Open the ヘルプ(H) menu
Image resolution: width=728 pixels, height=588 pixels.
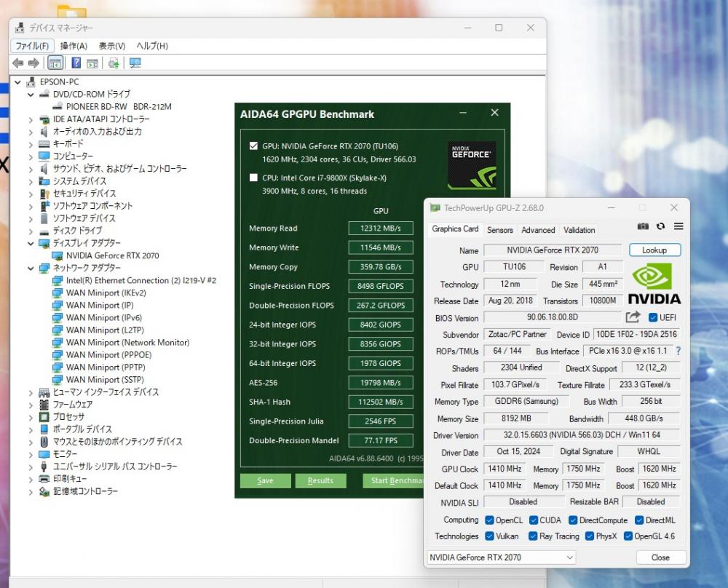click(x=152, y=46)
